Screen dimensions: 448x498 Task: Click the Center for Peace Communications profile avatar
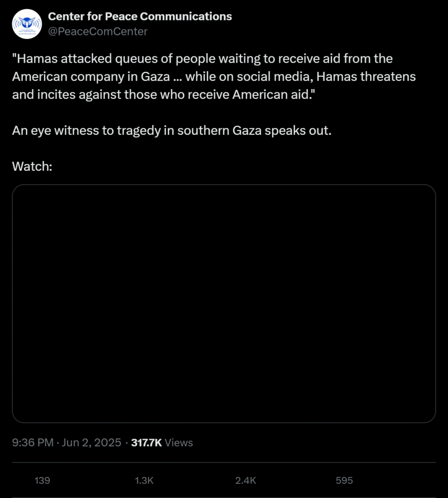27,24
